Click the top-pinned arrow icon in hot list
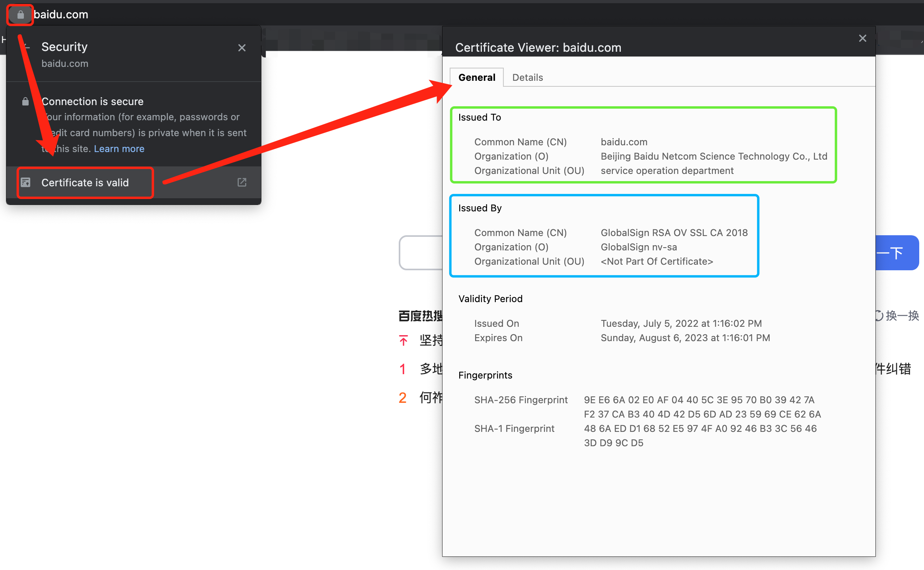Image resolution: width=924 pixels, height=570 pixels. point(404,340)
